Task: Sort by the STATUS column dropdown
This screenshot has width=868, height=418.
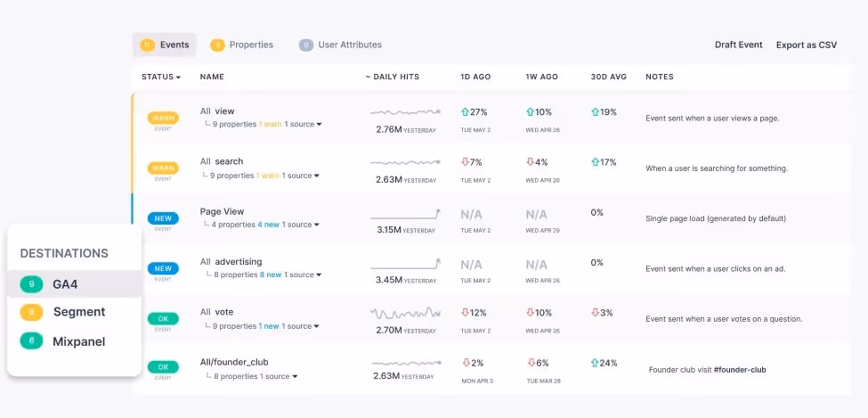Action: click(x=161, y=77)
